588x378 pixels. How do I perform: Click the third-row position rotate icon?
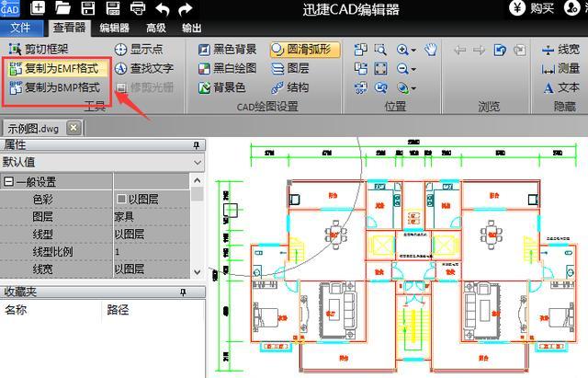coord(361,88)
